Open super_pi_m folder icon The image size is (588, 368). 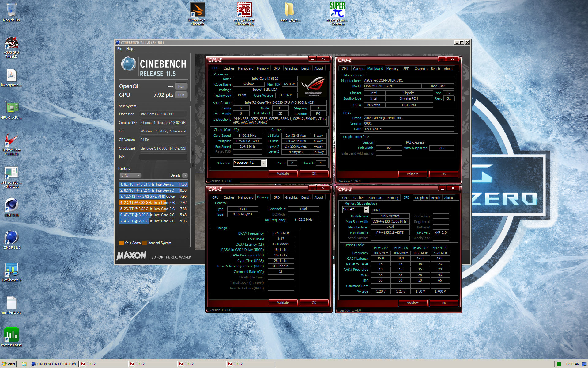(290, 12)
